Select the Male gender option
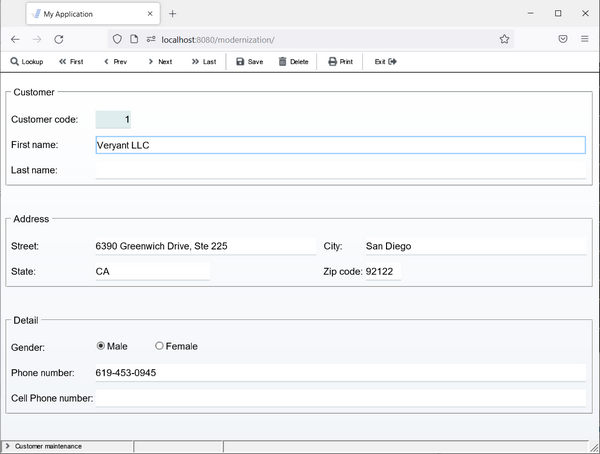600x454 pixels. click(101, 346)
